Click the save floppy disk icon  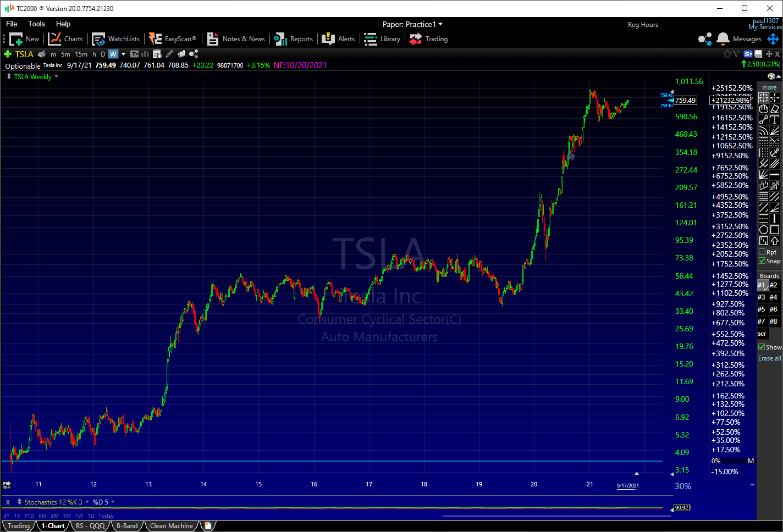coord(758,54)
